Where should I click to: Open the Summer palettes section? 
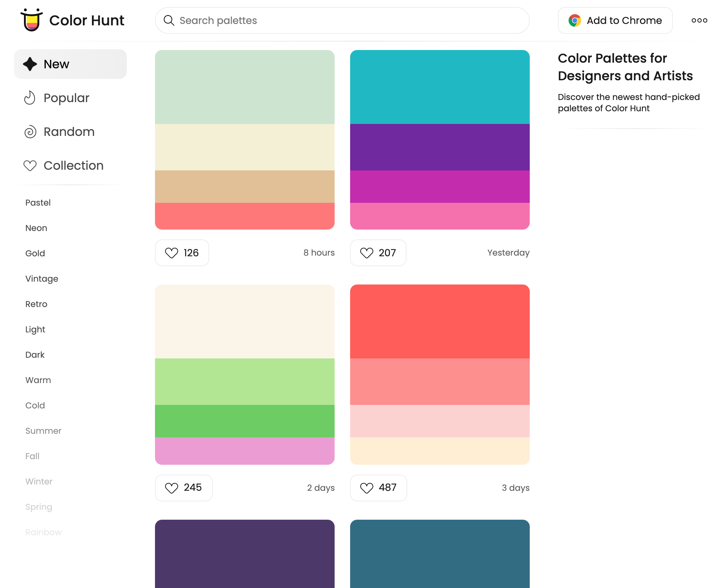[43, 431]
